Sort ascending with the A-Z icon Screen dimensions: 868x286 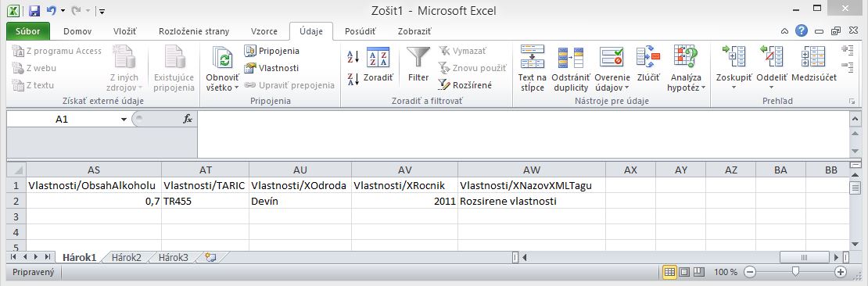(353, 56)
